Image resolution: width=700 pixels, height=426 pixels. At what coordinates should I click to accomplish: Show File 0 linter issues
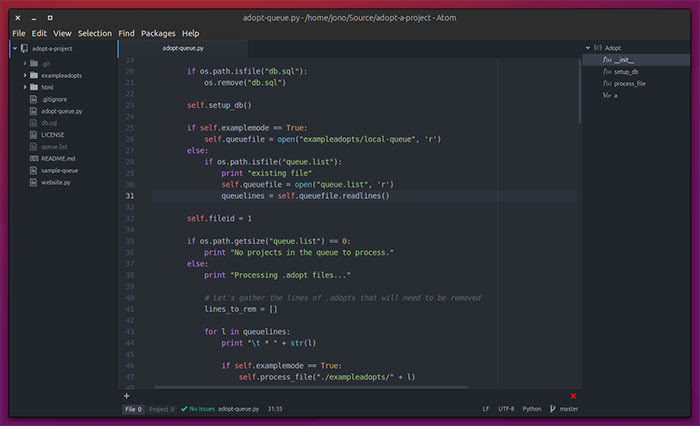coord(133,409)
